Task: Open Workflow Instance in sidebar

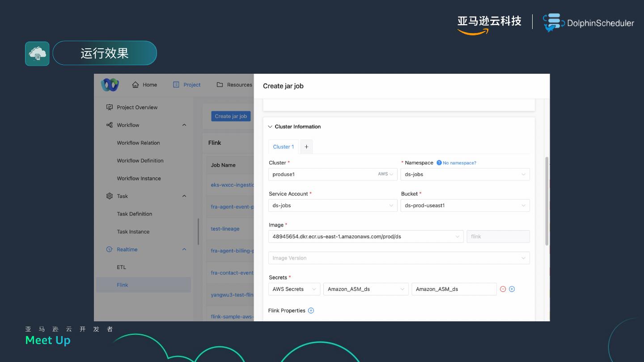Action: [x=139, y=178]
